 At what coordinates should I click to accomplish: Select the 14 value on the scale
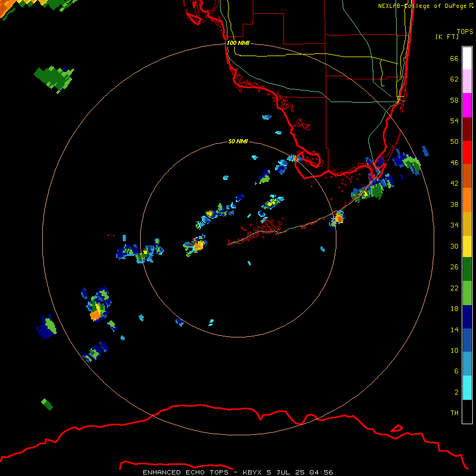pos(454,329)
